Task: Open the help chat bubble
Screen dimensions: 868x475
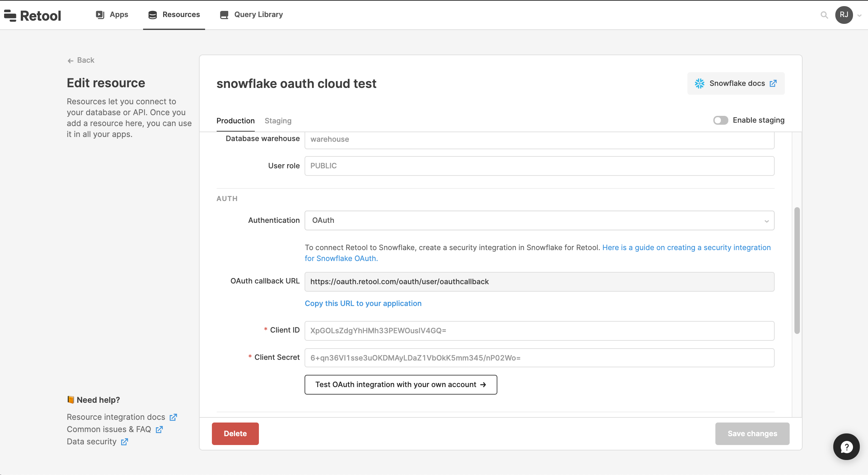Action: tap(846, 446)
